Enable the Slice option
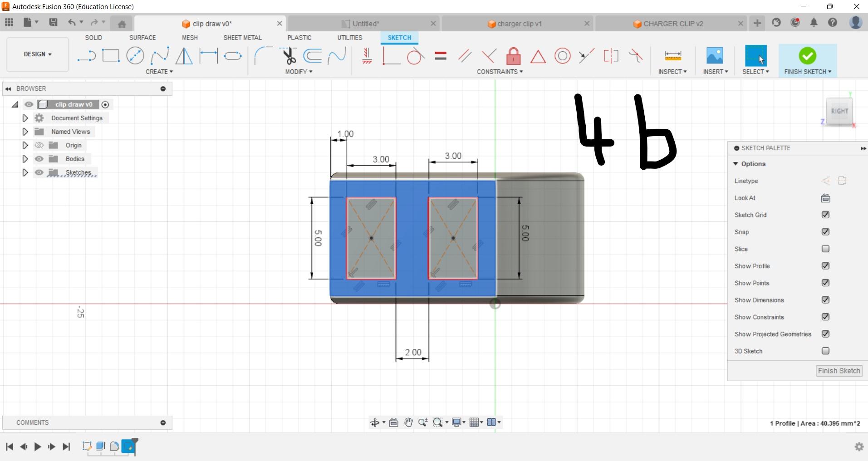Image resolution: width=868 pixels, height=461 pixels. [x=826, y=249]
